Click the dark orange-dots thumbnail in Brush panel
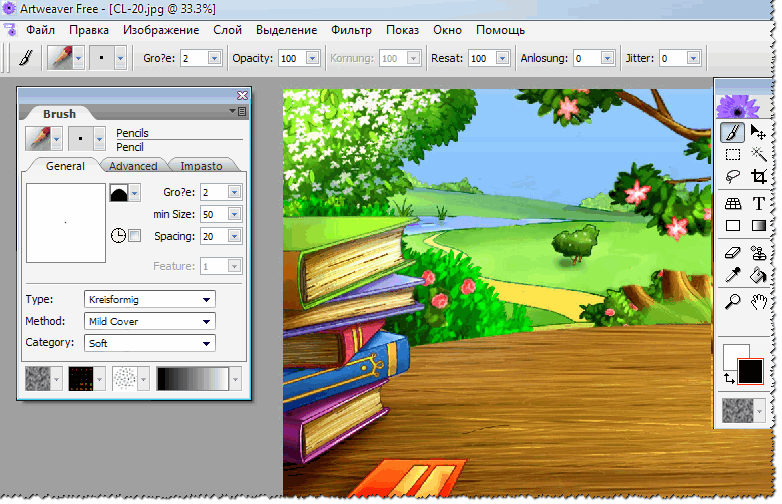782x504 pixels. coord(81,379)
